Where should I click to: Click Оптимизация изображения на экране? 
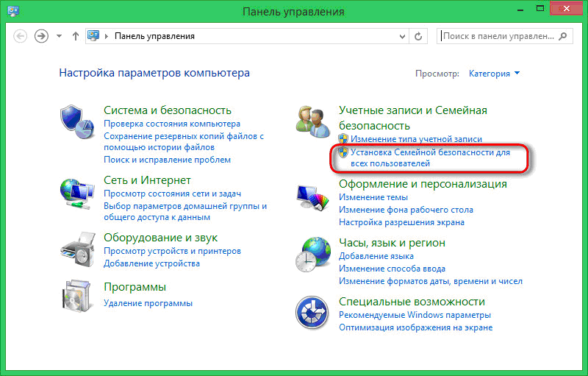point(415,327)
